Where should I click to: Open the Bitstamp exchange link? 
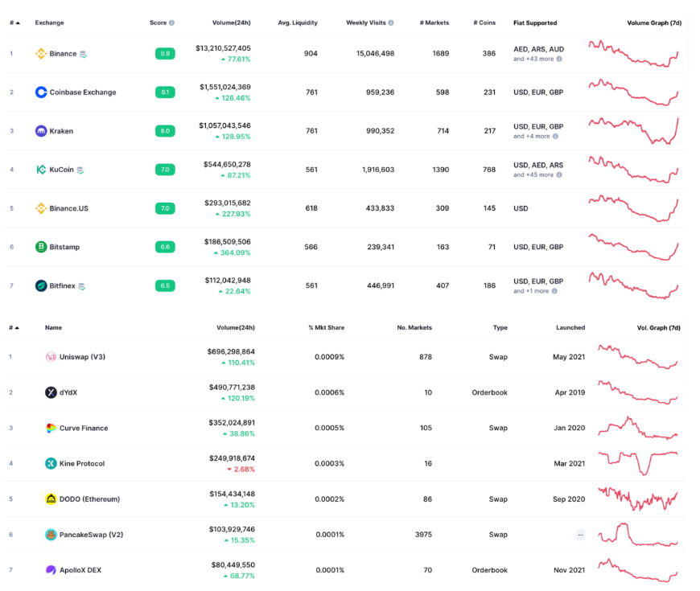(64, 247)
